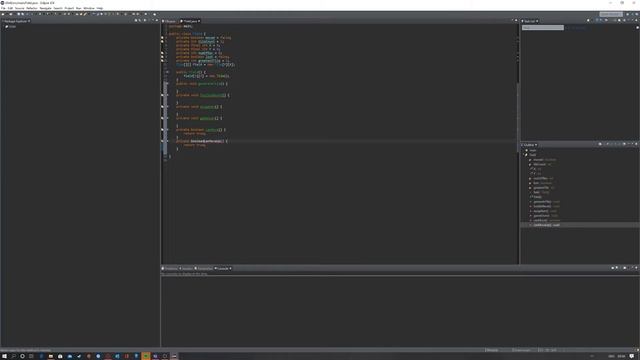Click the New file toolbar icon

(3, 14)
